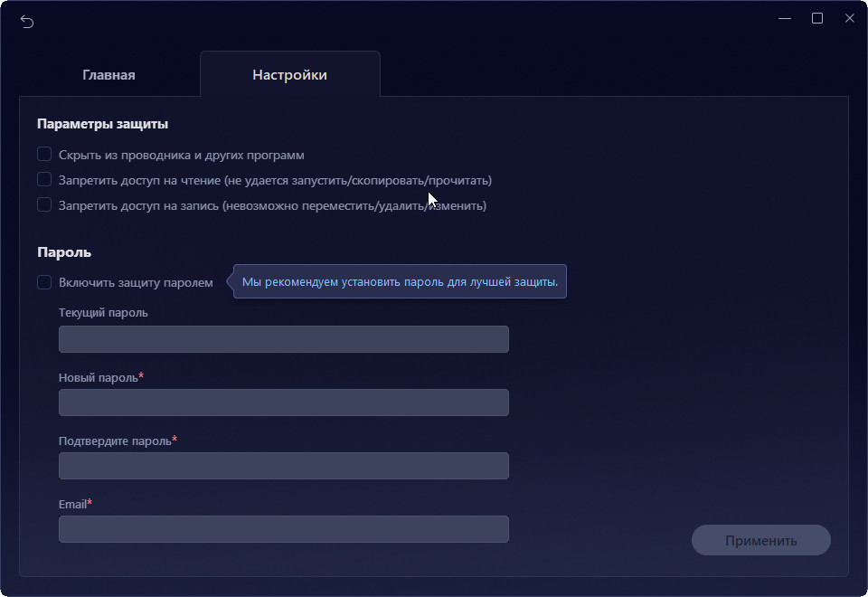Maximize the application window
Image resolution: width=868 pixels, height=597 pixels.
point(816,18)
